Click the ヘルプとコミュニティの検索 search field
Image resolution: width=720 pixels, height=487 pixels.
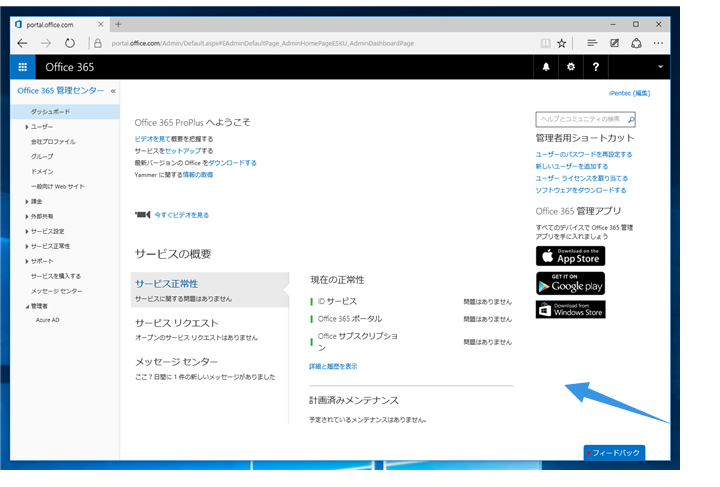tap(585, 119)
